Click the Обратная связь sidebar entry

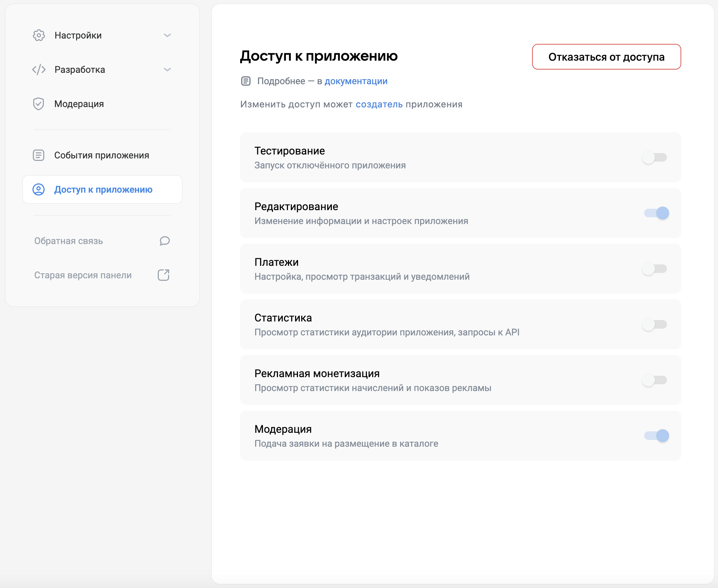[x=69, y=241]
